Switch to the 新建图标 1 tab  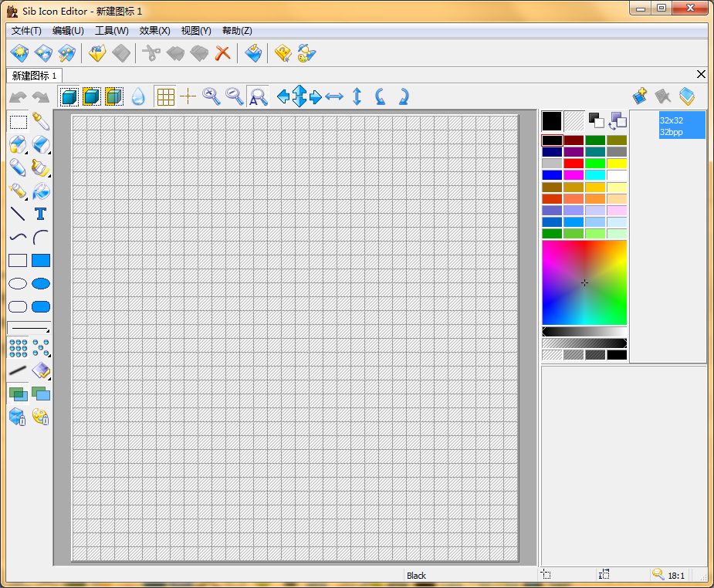click(35, 76)
